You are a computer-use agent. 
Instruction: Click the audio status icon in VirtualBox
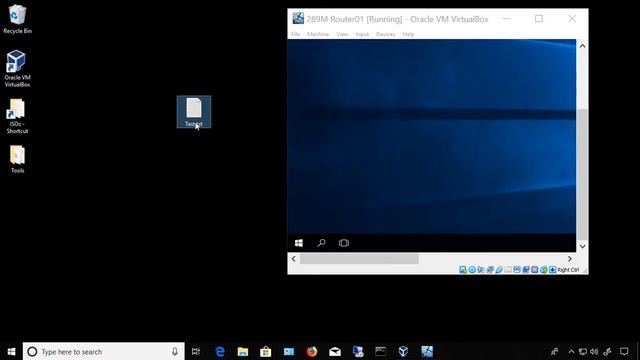481,270
